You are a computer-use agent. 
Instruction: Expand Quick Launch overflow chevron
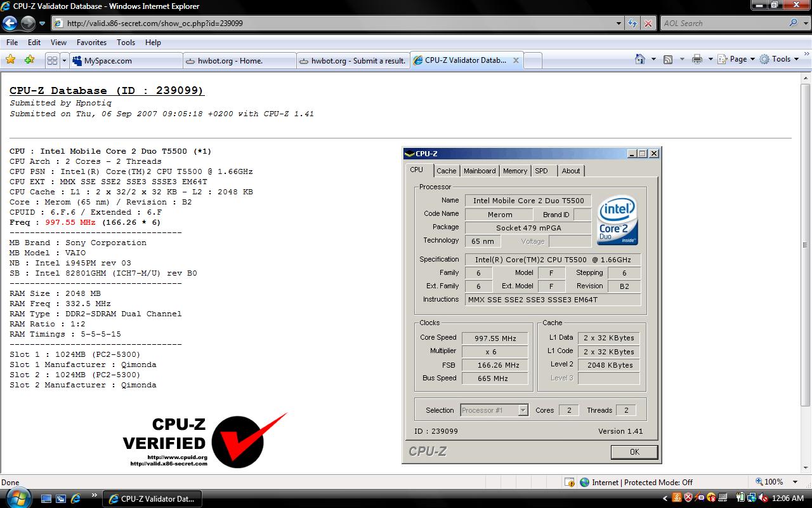(95, 495)
